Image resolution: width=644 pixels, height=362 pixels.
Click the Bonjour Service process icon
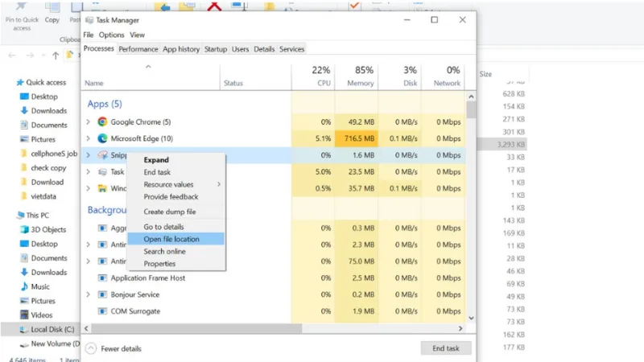(103, 294)
